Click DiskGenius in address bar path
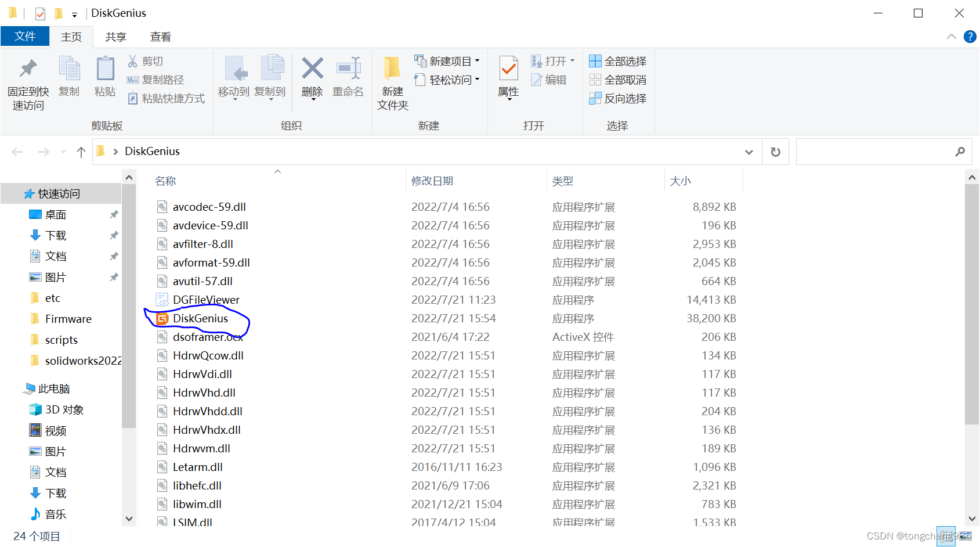This screenshot has height=547, width=980. pos(152,152)
